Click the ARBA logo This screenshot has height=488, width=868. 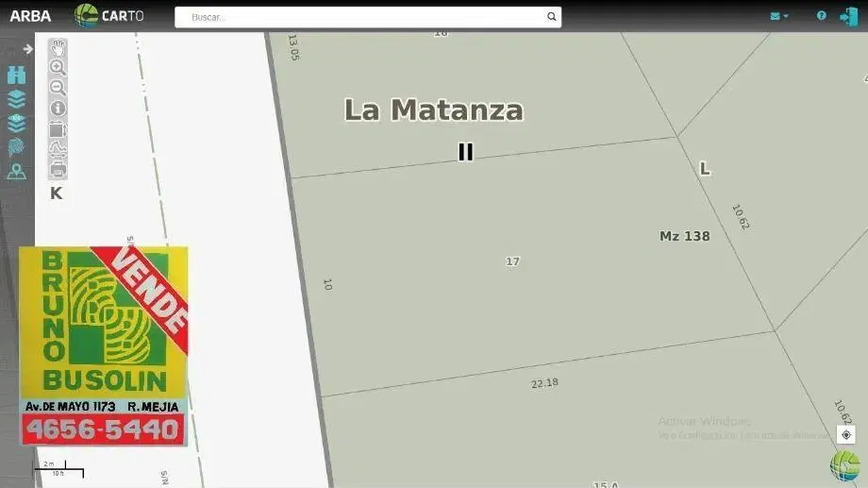(30, 16)
